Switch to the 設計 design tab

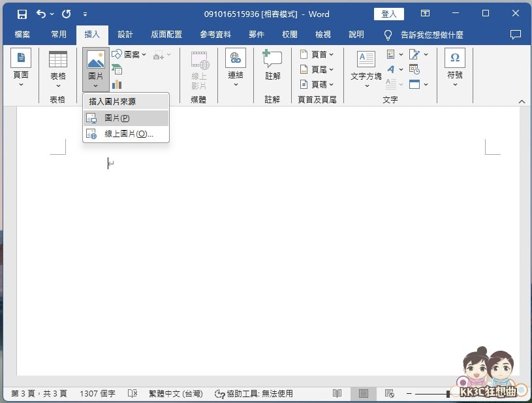125,34
